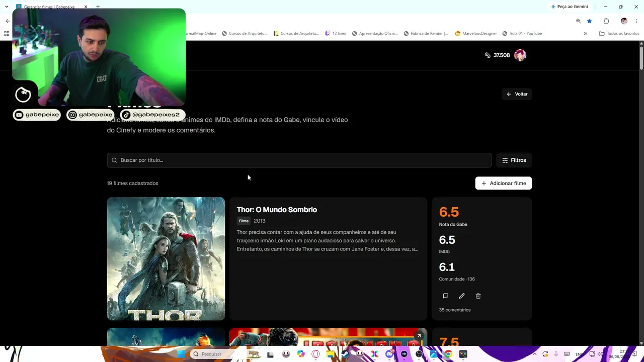Open the Chrome tab search arrow
The height and width of the screenshot is (362, 644).
tap(7, 7)
